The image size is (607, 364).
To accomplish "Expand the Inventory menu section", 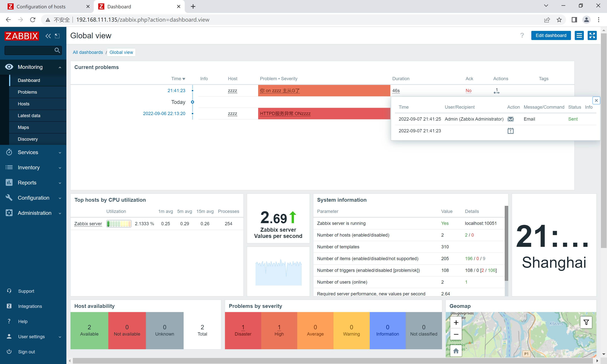I will click(60, 168).
